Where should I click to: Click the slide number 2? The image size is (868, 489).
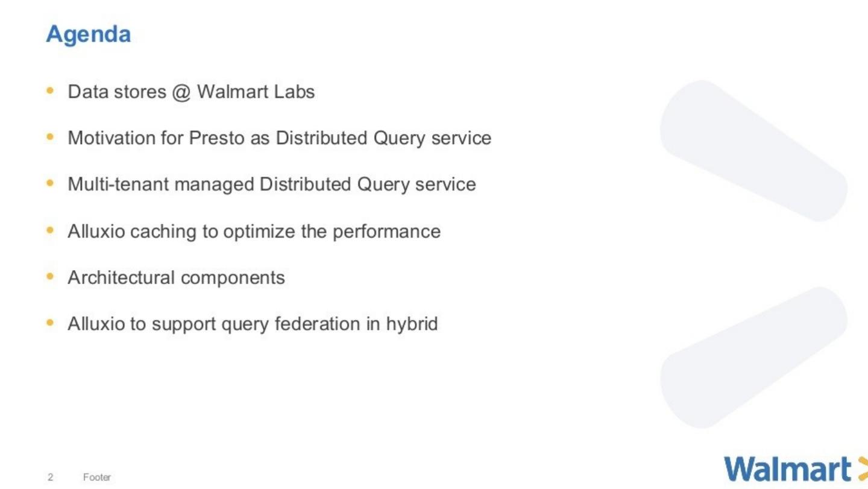[51, 477]
